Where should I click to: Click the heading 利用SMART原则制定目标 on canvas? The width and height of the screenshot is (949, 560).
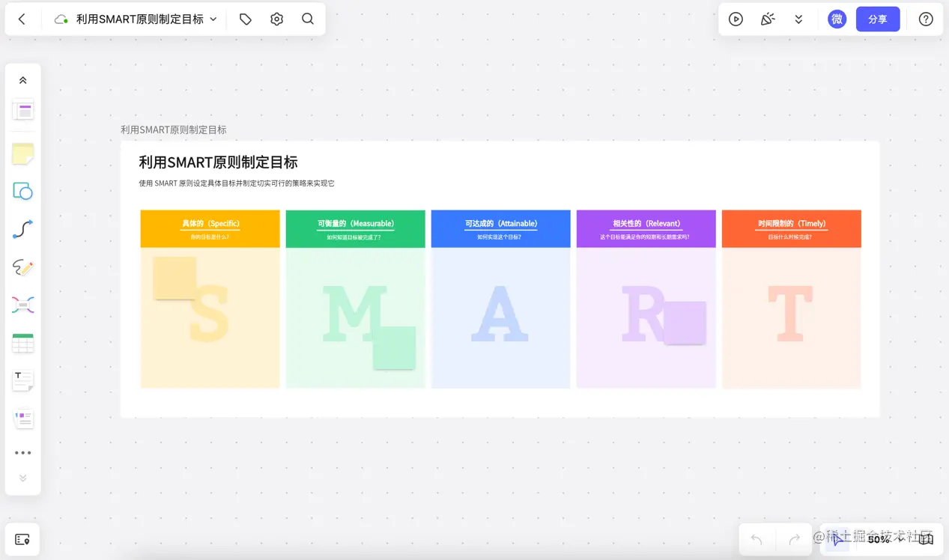[x=218, y=162]
